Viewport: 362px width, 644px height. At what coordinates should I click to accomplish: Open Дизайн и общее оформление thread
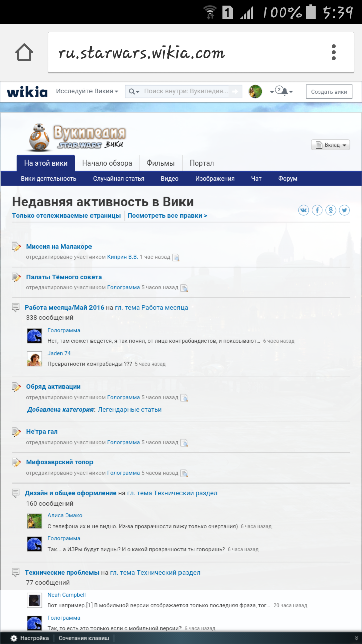[70, 493]
